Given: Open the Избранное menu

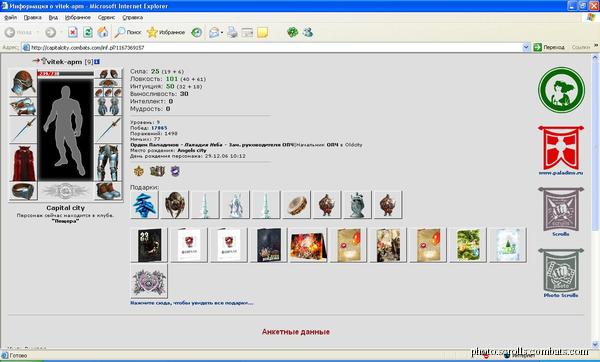Looking at the screenshot, I should (78, 18).
